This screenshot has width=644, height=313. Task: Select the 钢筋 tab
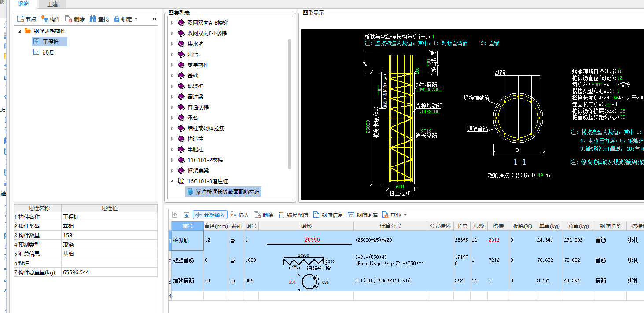point(23,4)
